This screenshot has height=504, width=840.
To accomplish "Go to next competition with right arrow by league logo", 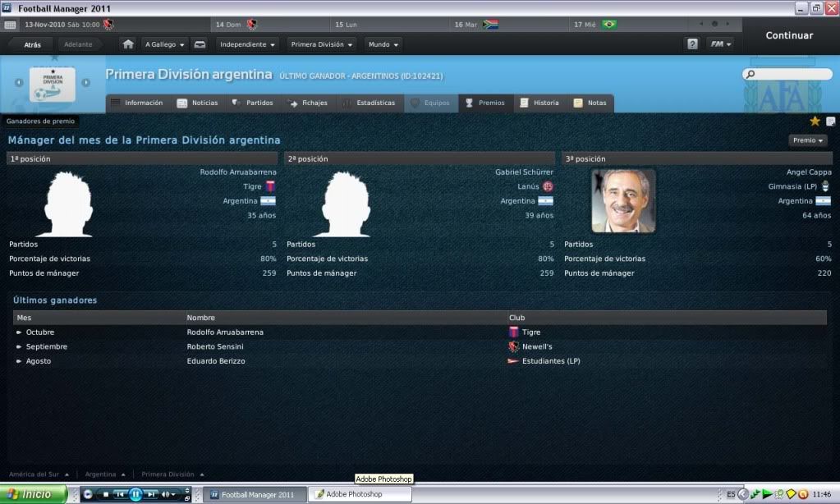I will [85, 82].
